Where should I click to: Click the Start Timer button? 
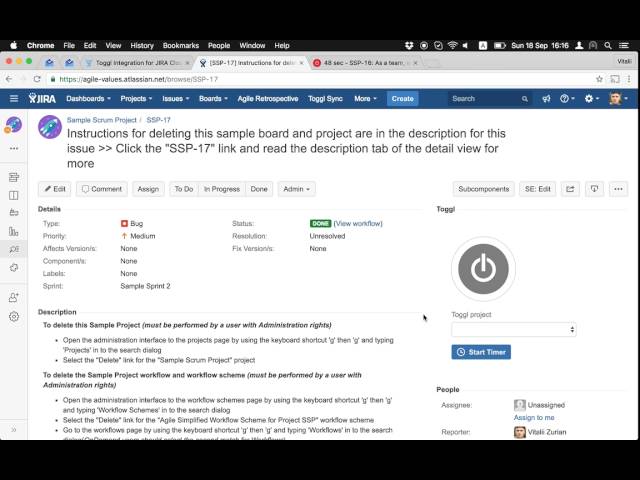(x=481, y=352)
